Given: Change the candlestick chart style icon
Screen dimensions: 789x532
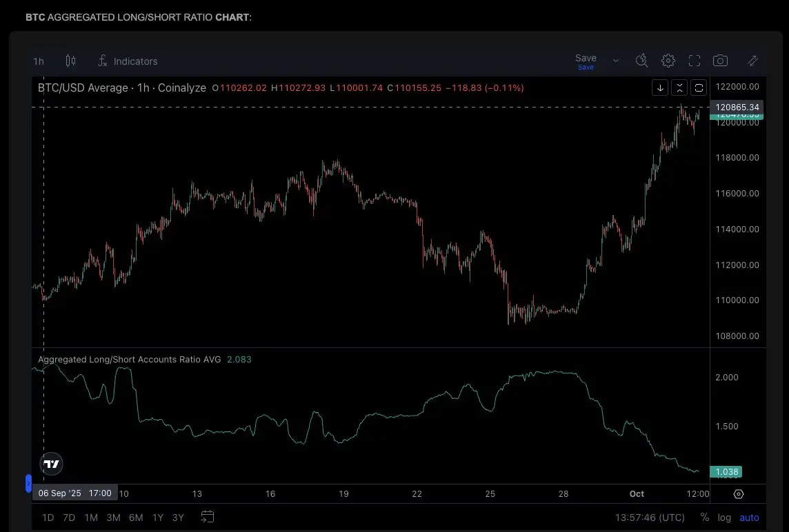Looking at the screenshot, I should pyautogui.click(x=71, y=61).
